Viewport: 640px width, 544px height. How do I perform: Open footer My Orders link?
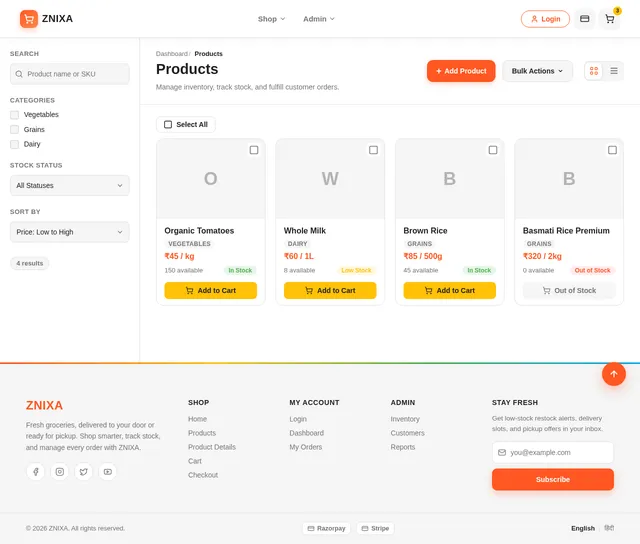306,447
